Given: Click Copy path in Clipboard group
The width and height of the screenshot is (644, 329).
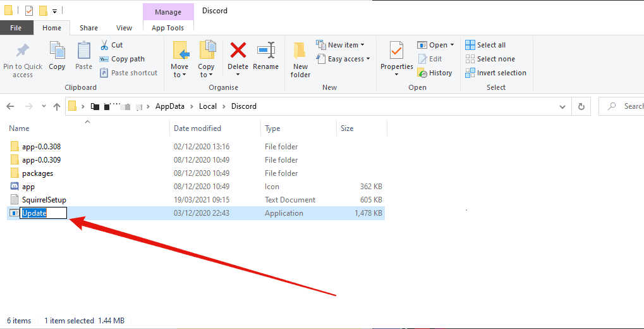Looking at the screenshot, I should pyautogui.click(x=123, y=59).
